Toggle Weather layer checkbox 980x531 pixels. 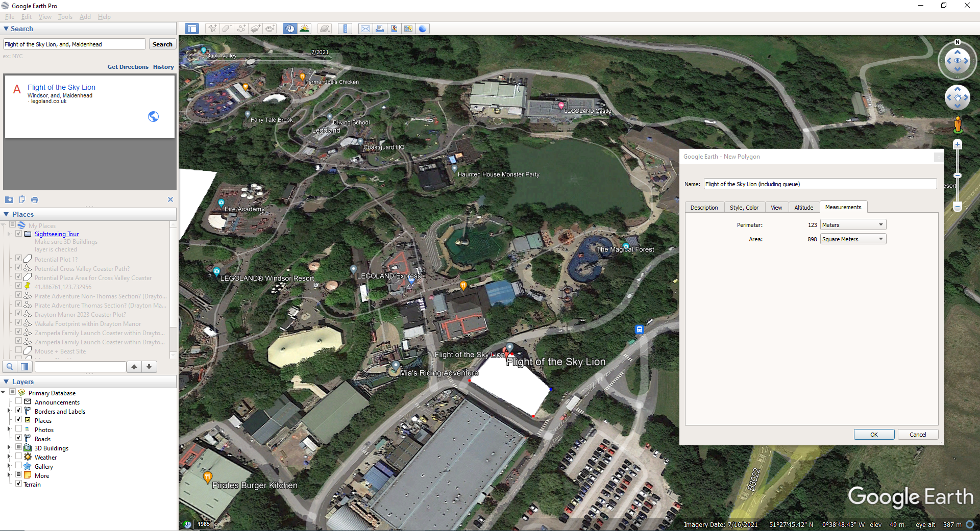[x=19, y=457]
